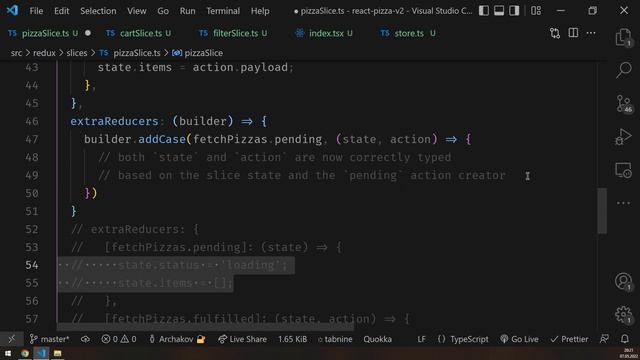Image resolution: width=640 pixels, height=360 pixels.
Task: Expand the src breadcrumb
Action: 16,53
